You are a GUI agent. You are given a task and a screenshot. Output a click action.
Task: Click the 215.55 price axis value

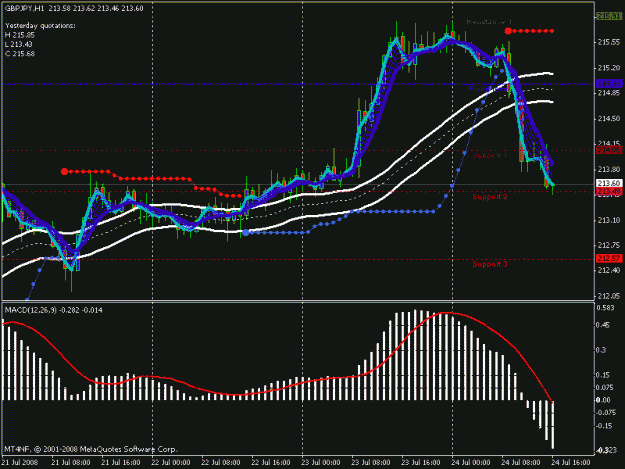point(609,42)
